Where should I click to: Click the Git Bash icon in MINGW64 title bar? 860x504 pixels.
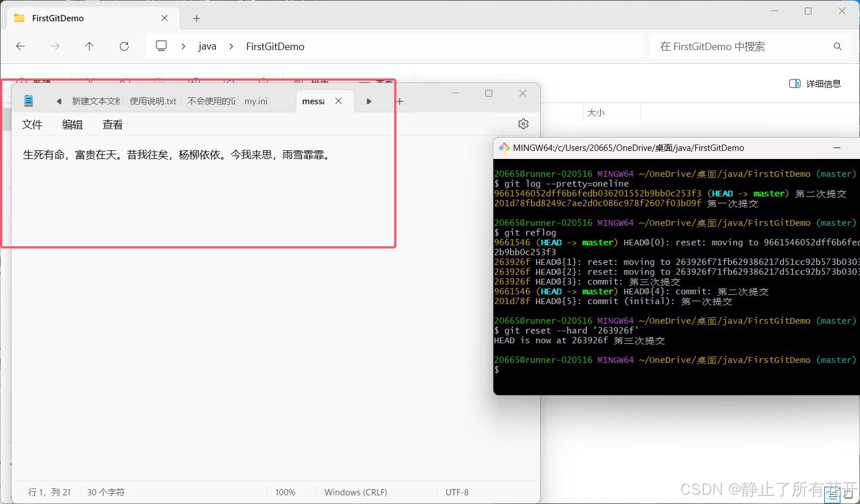[x=504, y=147]
